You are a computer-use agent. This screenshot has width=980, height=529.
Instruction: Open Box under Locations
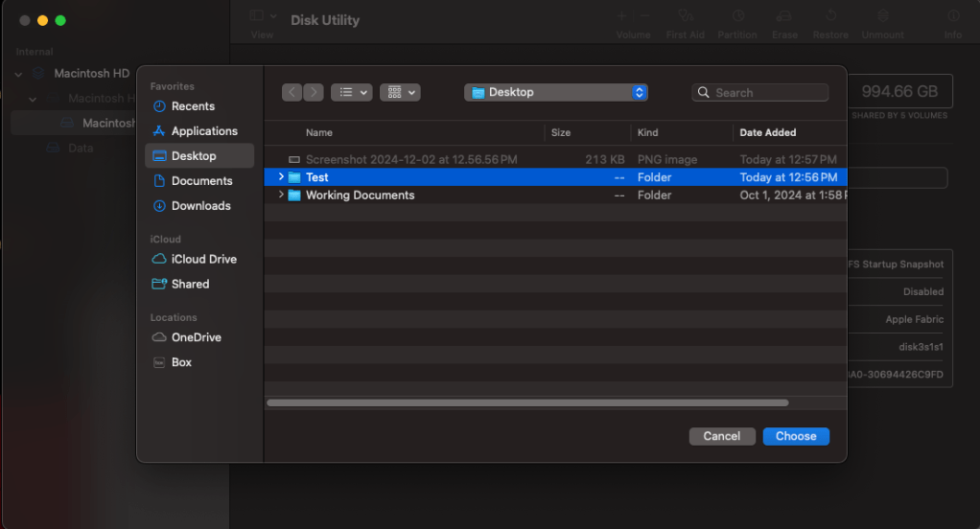click(x=181, y=362)
